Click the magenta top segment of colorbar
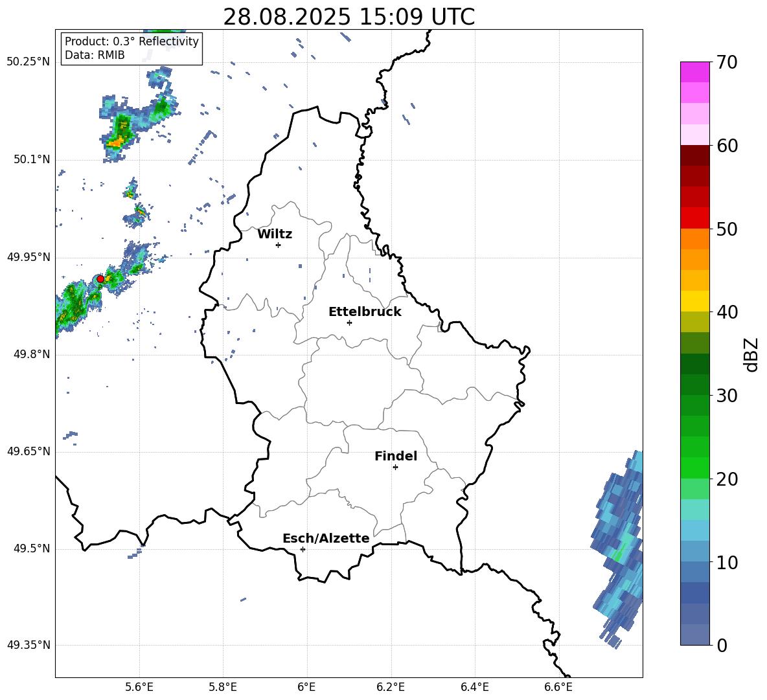This screenshot has height=700, width=767. pyautogui.click(x=694, y=72)
